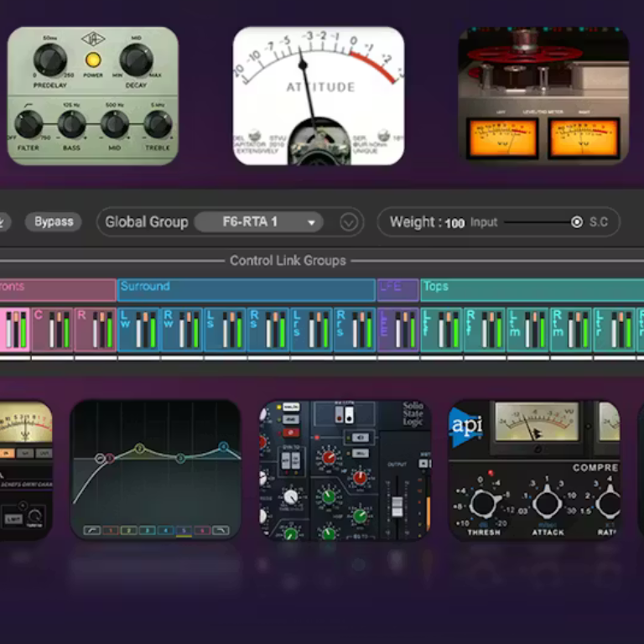Expand the circled chevron beside Global Group
Viewport: 644px width, 644px height.
[349, 222]
